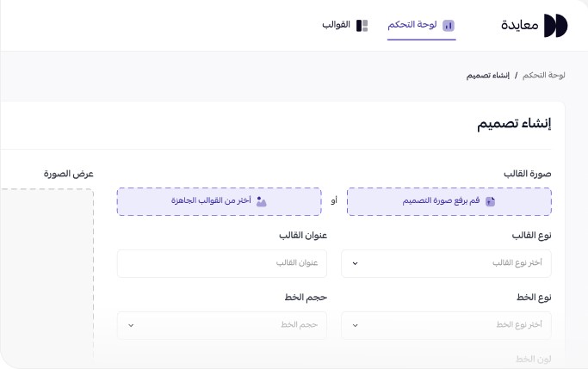Screen dimensions: 588x369
Task: Focus the عنوان القالب text field
Action: [x=222, y=263]
